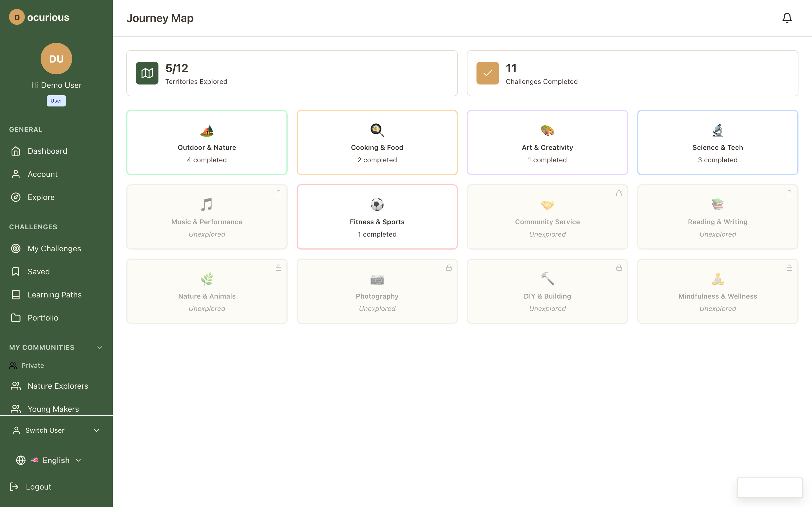812x507 pixels.
Task: Click the notification bell icon
Action: tap(787, 18)
